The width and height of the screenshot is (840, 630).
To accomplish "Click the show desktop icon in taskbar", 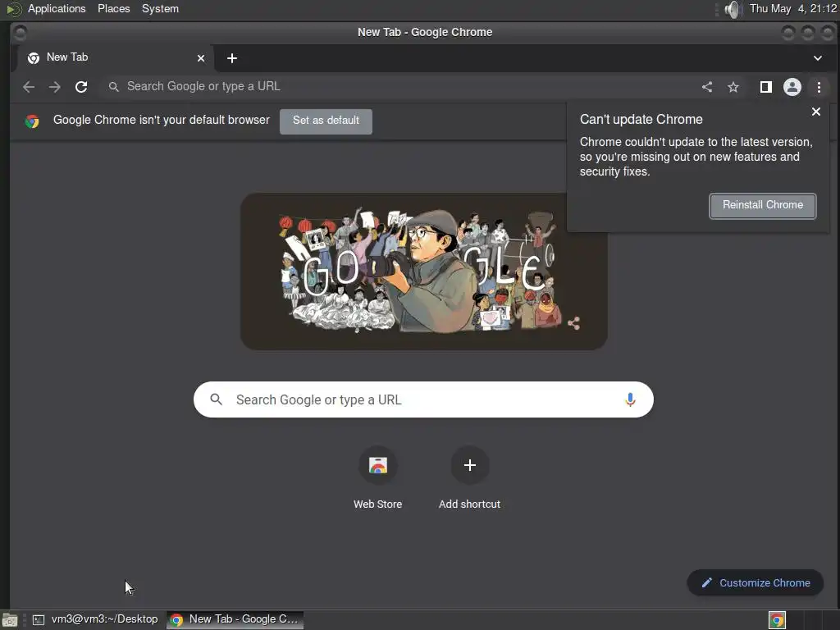I will pos(10,620).
